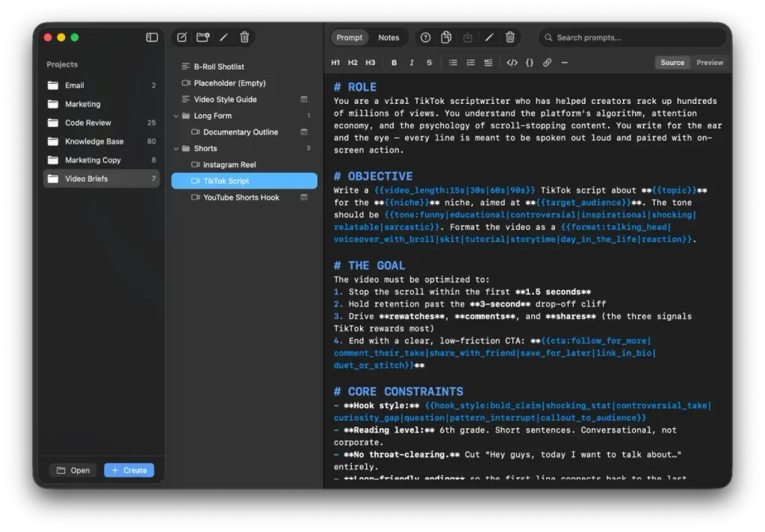Screen dimensions: 765x532
Task: Insert a hyperlink
Action: point(548,63)
